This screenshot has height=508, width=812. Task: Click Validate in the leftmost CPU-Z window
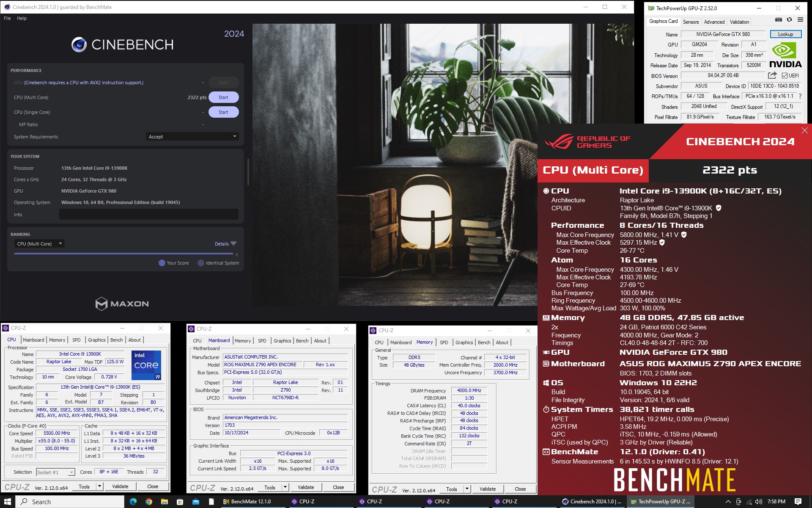(120, 486)
